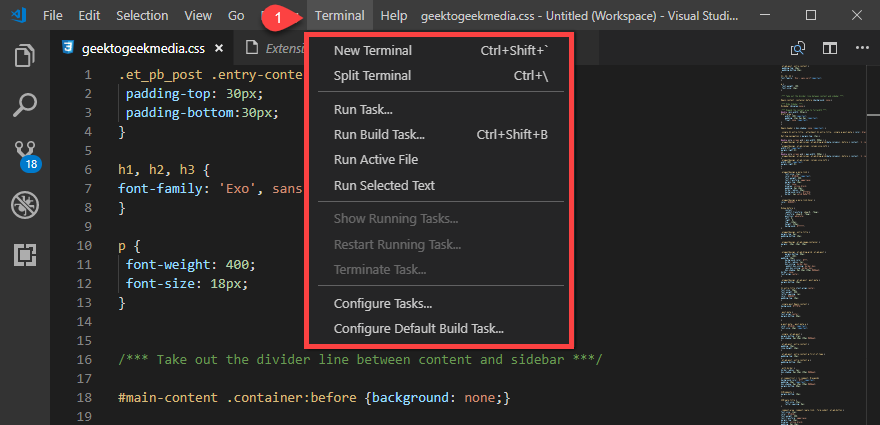The image size is (880, 425).
Task: Open the View menu
Action: pyautogui.click(x=198, y=16)
